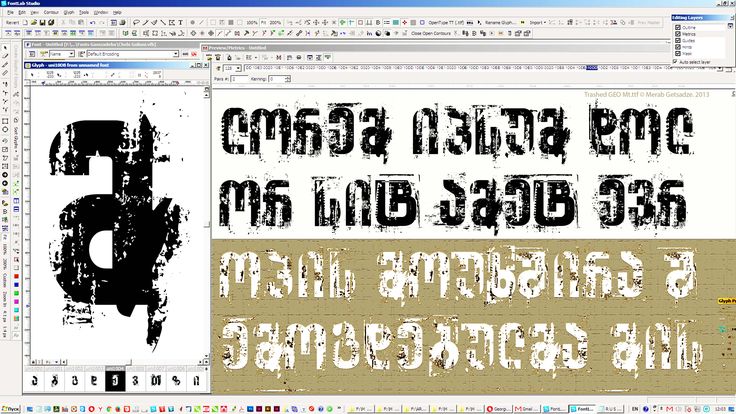Screen dimensions: 736x414
Task: Toggle the Mask layer checkbox
Action: coord(678,54)
